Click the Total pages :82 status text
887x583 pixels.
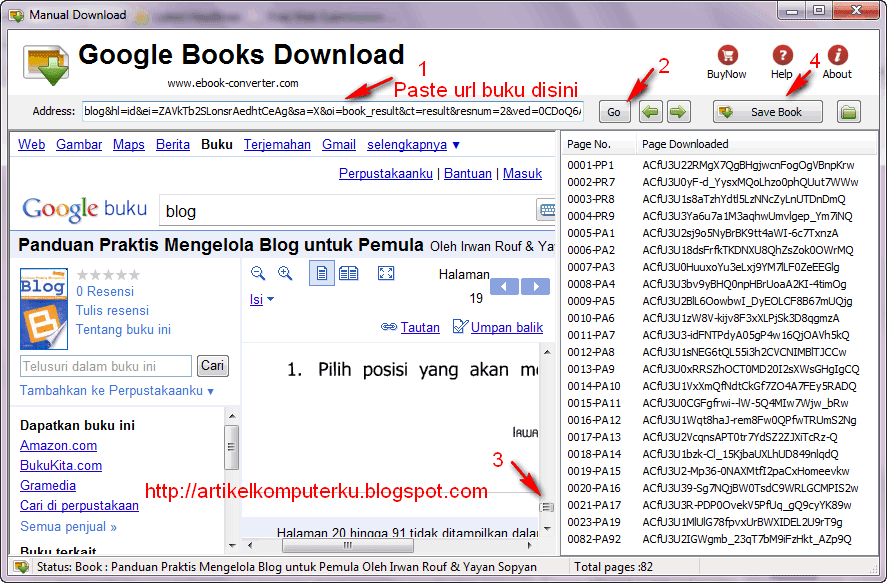point(613,567)
